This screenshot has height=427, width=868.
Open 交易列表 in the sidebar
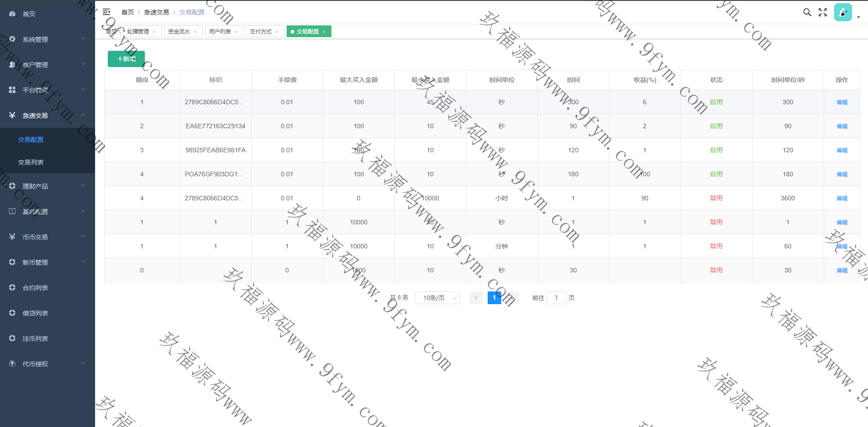(31, 162)
